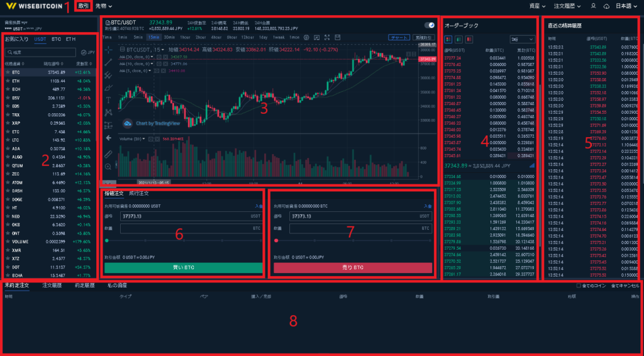Select the 1day chart interval
The image size is (644, 356).
(264, 37)
